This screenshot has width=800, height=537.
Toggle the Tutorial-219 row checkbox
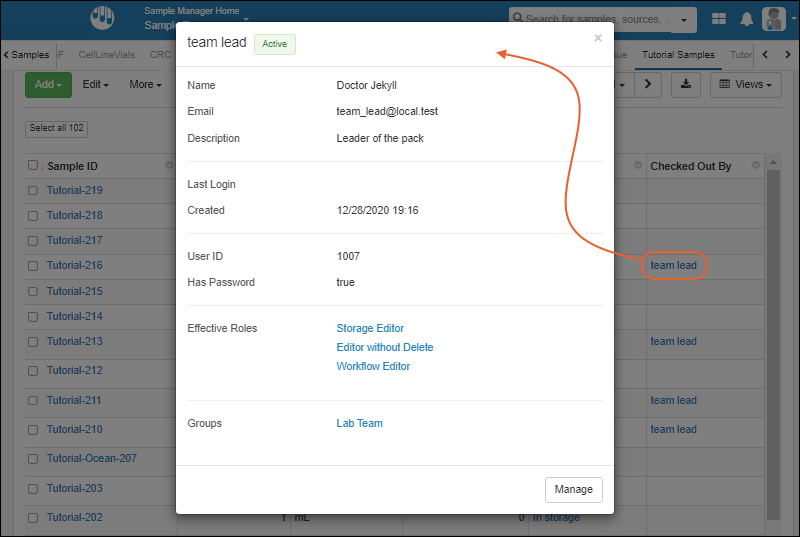(x=33, y=191)
